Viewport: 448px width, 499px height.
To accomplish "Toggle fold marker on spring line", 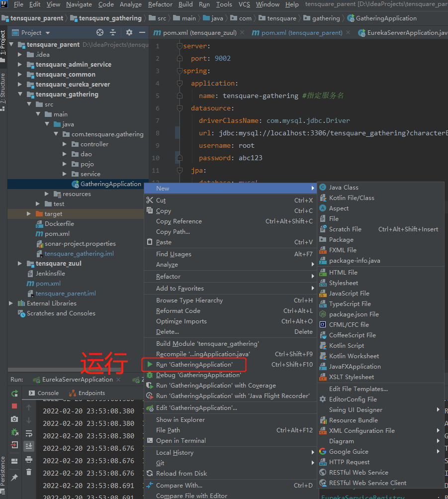I will tap(179, 71).
